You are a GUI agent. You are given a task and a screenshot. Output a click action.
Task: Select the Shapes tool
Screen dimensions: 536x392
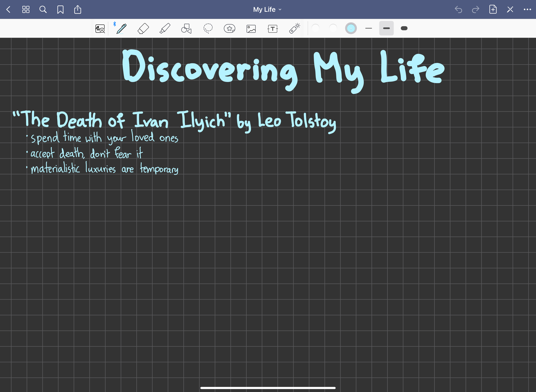186,29
